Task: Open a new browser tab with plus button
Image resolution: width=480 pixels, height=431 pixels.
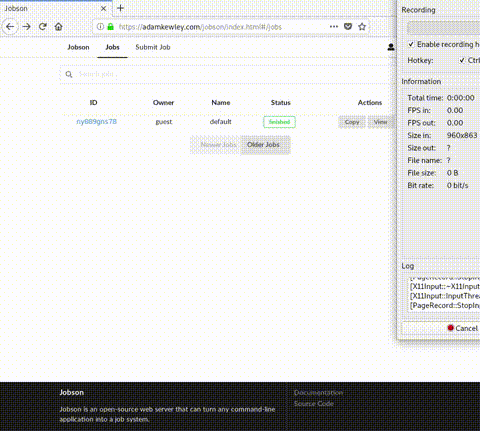Action: (120, 8)
